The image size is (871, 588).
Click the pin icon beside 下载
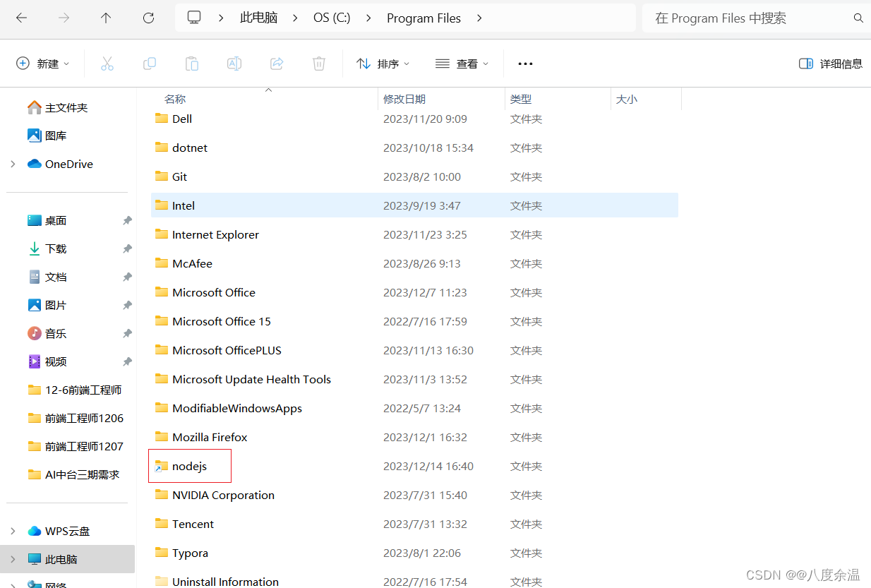point(127,248)
